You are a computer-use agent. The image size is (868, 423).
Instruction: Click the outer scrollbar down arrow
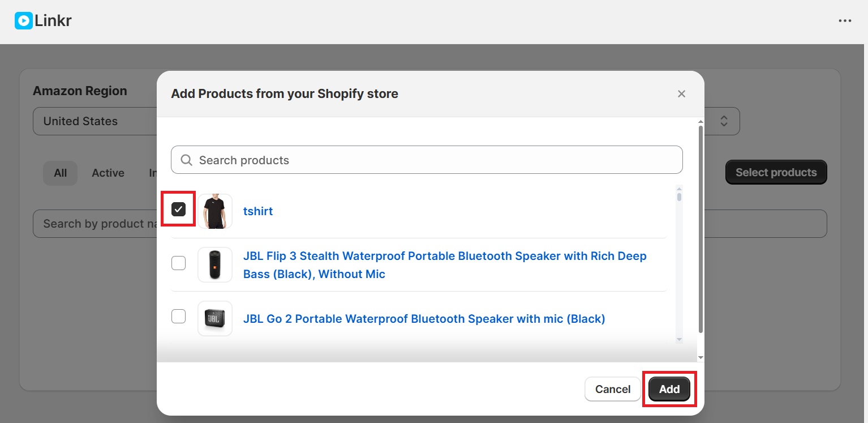701,357
